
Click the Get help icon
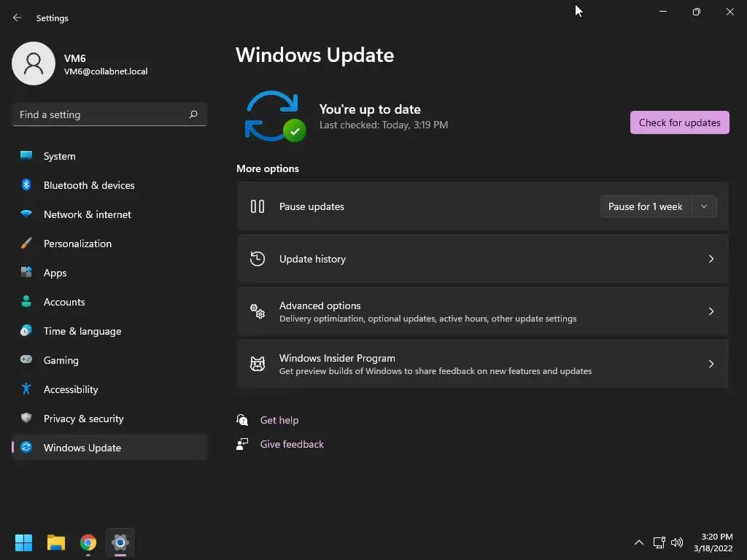tap(242, 419)
